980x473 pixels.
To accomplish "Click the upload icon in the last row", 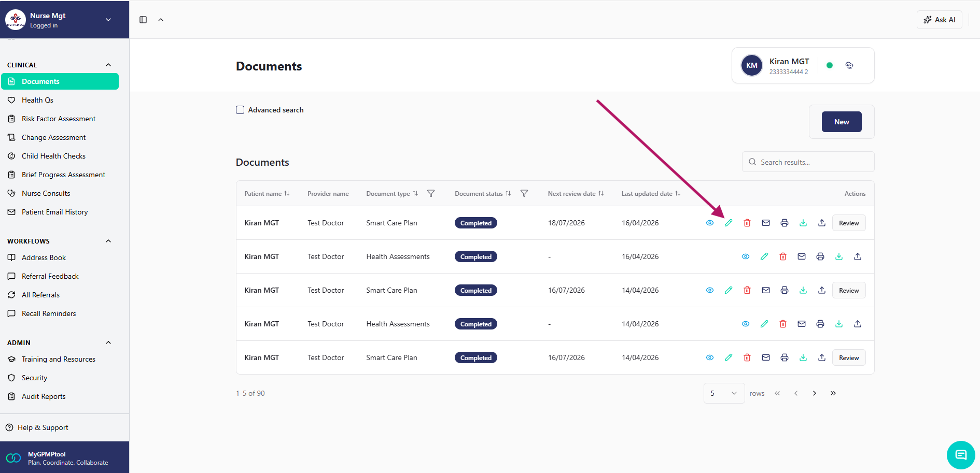I will [x=822, y=357].
